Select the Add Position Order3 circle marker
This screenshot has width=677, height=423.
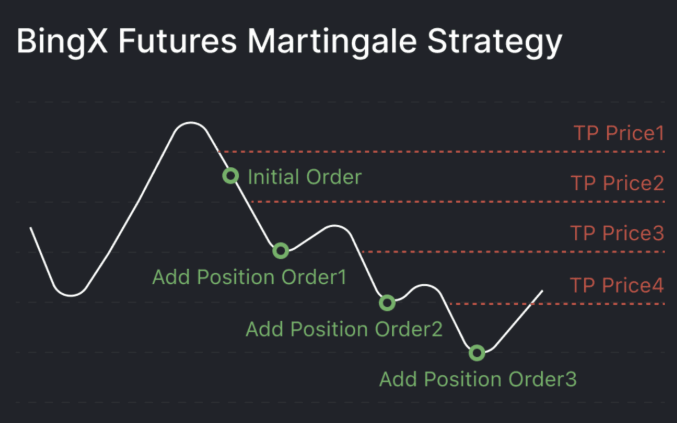[x=477, y=352]
